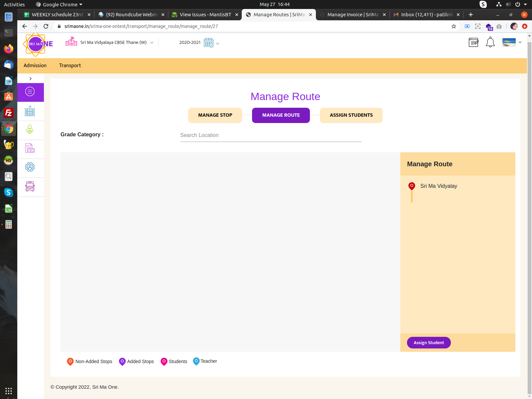Open the settings gear sidebar icon
Image resolution: width=532 pixels, height=399 pixels.
click(x=30, y=167)
